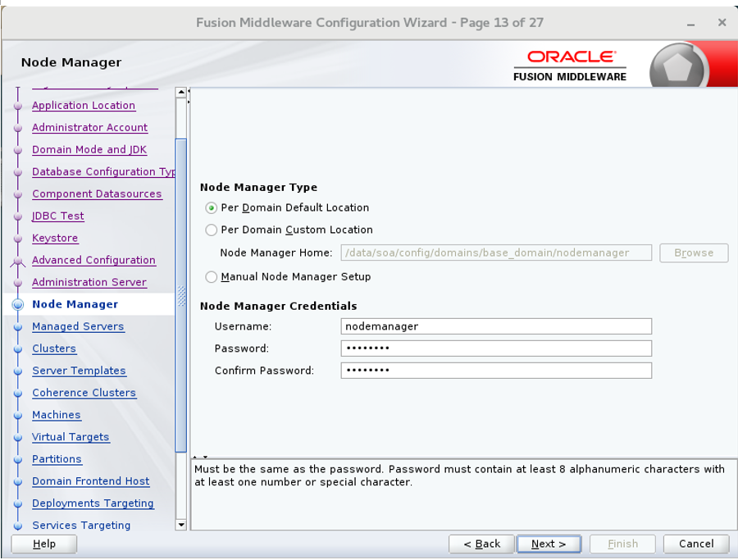Go Back to previous page
The width and height of the screenshot is (738, 560).
point(481,544)
